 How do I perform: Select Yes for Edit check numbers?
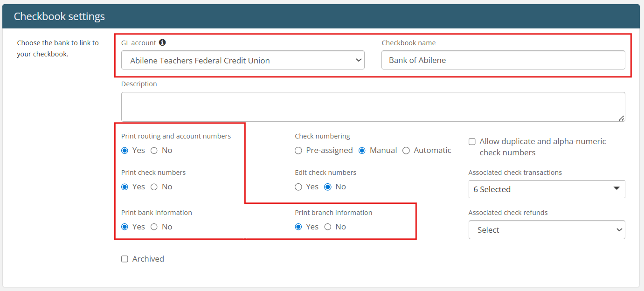[x=298, y=187]
